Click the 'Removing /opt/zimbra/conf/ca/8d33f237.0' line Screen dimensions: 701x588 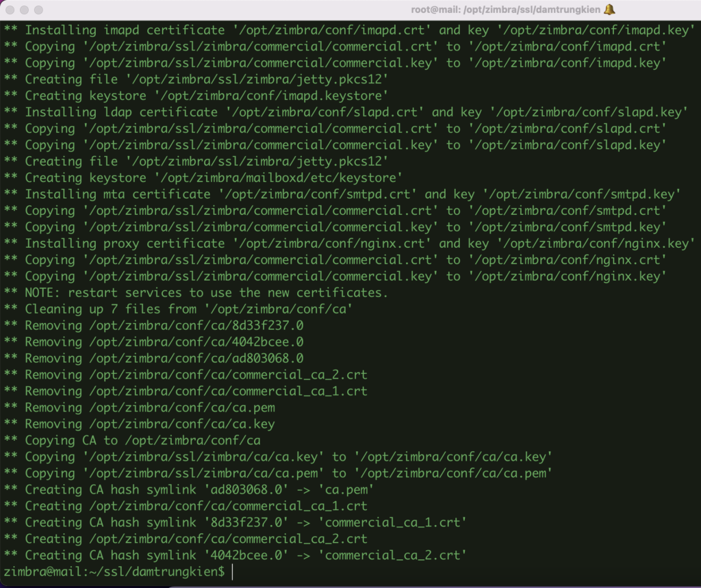[154, 326]
